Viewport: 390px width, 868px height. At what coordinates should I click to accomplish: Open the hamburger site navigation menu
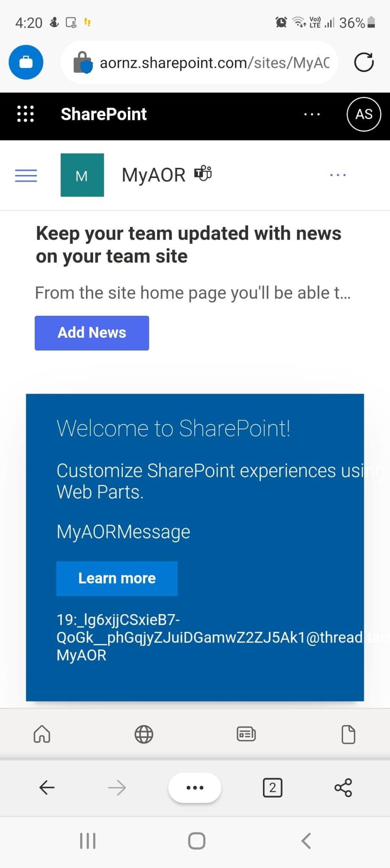(x=26, y=175)
